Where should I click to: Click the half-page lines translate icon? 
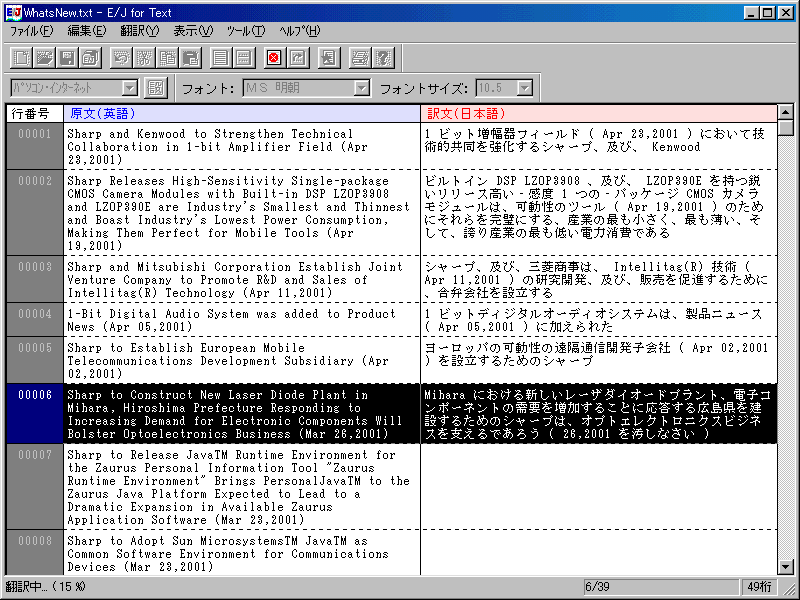click(x=244, y=58)
